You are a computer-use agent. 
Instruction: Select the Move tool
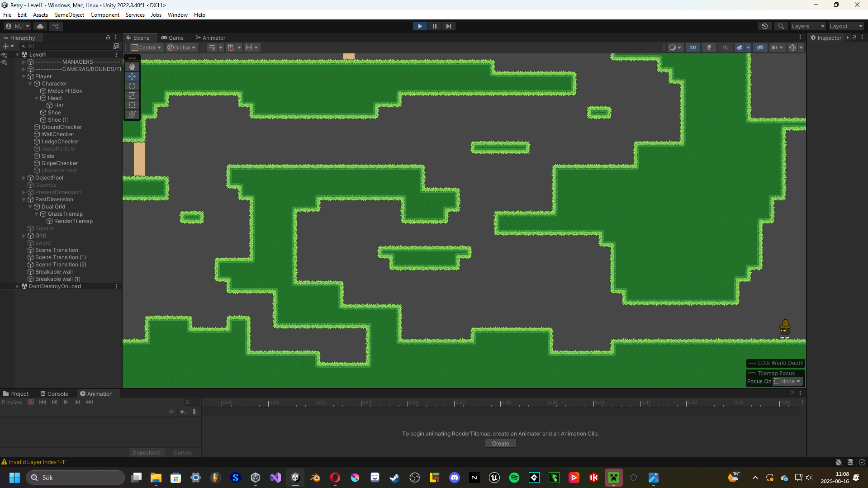[x=132, y=76]
